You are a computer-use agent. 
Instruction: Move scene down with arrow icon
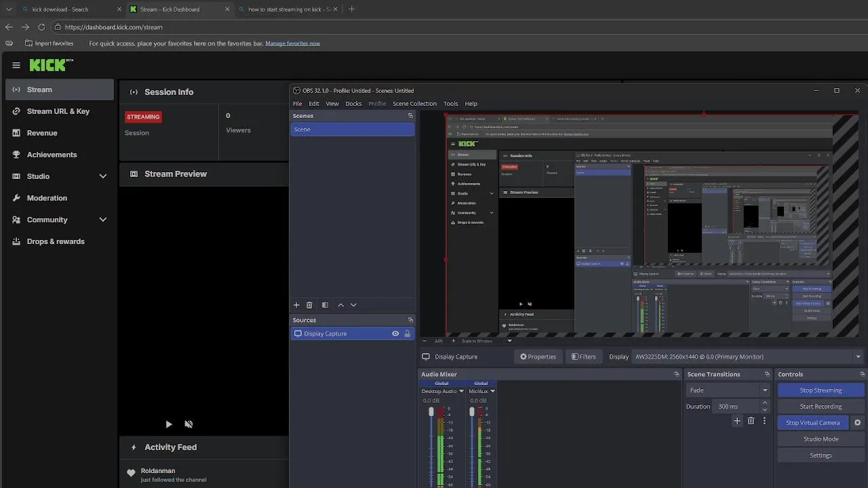point(353,305)
